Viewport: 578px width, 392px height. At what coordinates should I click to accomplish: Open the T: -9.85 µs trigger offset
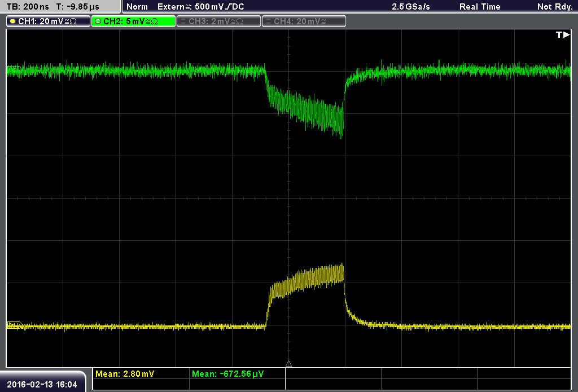(78, 7)
